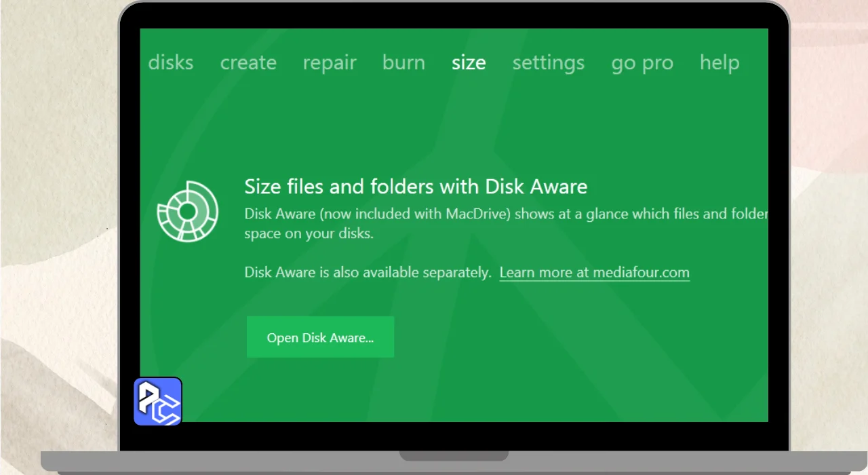The width and height of the screenshot is (868, 475).
Task: Follow the Learn more at mediafour.com link
Action: 595,273
